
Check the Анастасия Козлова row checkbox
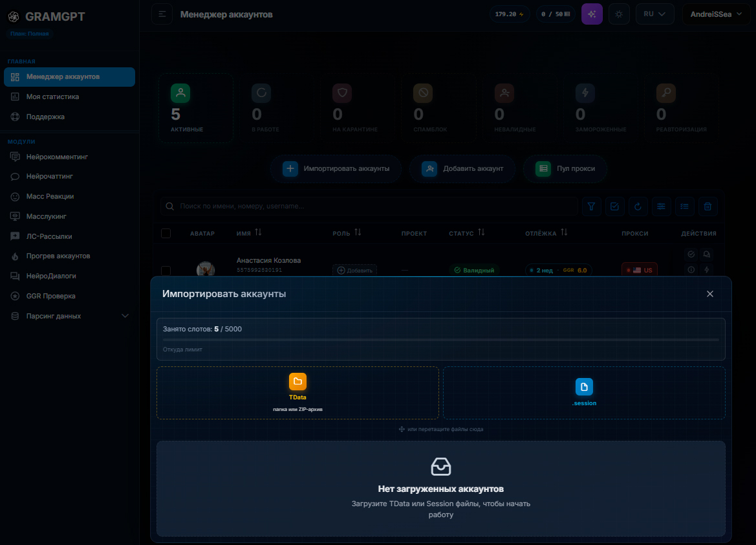click(x=166, y=271)
